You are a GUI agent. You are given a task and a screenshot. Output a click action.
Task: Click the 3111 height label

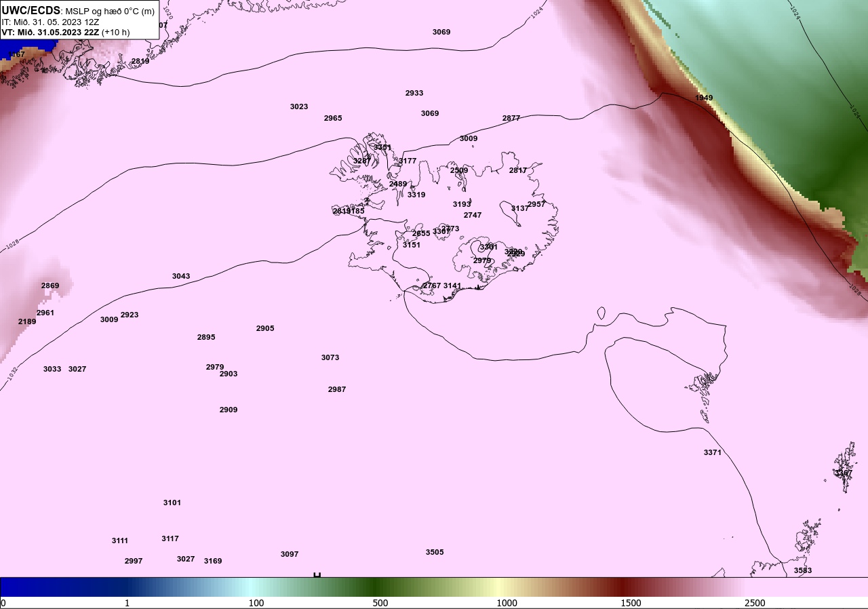(120, 541)
